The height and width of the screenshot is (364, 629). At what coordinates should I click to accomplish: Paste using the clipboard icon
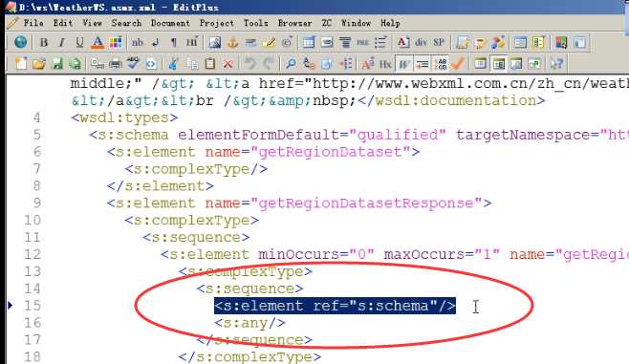[x=209, y=63]
